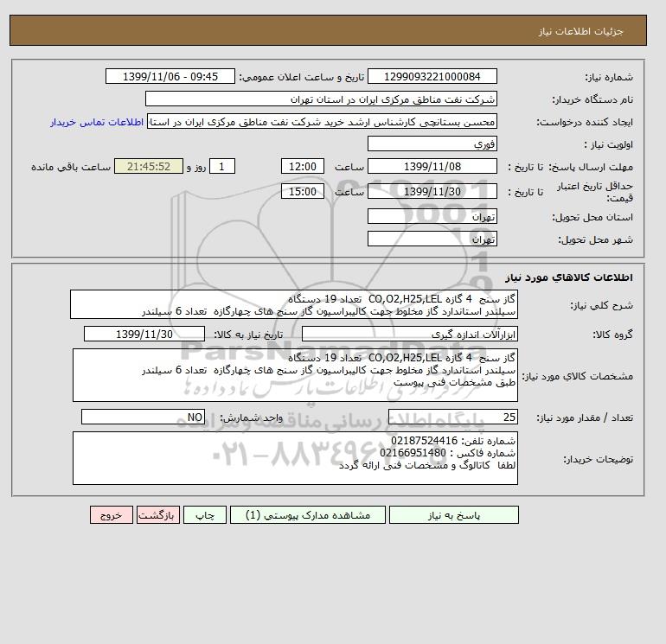The width and height of the screenshot is (666, 644).
Task: Click the تعداد / مقدار مورد نیاز label
Action: pos(585,418)
